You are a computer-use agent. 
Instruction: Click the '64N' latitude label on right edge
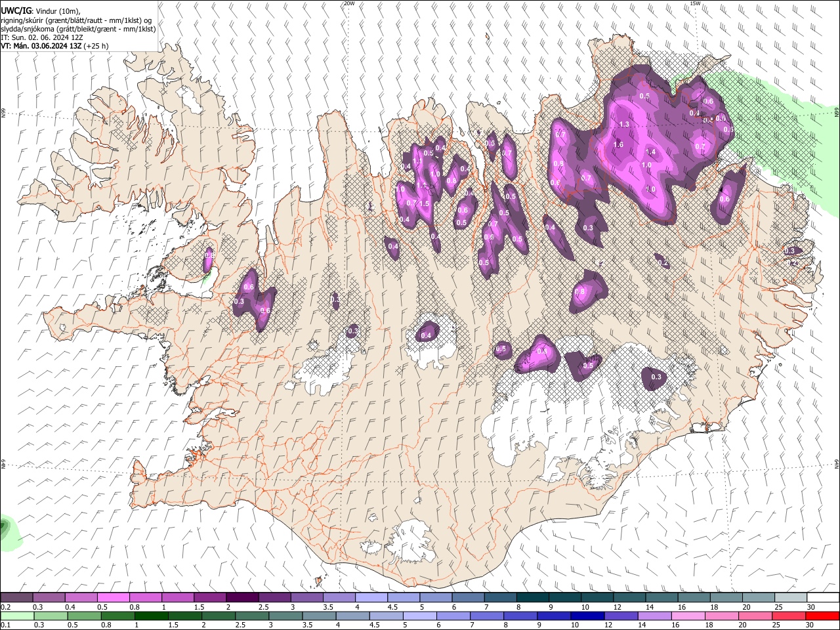pyautogui.click(x=837, y=463)
